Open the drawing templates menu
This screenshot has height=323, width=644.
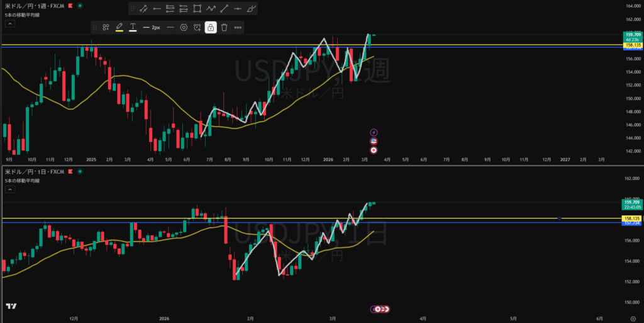(106, 27)
